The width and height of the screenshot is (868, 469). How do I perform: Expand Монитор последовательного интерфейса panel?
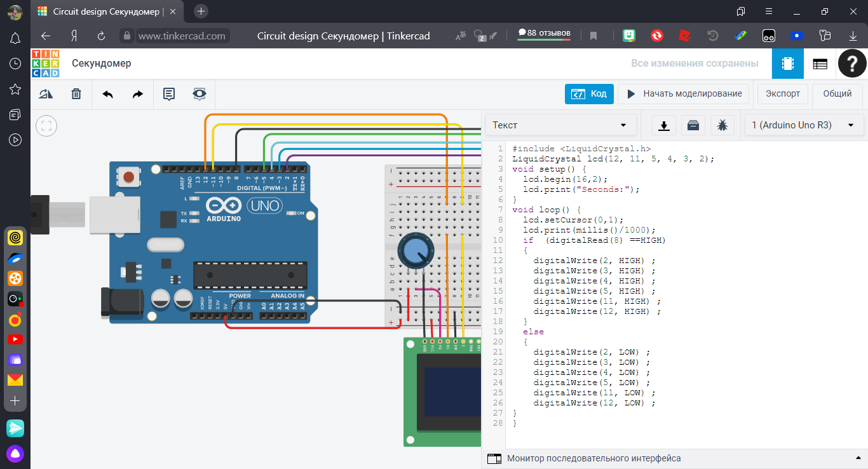[675, 458]
